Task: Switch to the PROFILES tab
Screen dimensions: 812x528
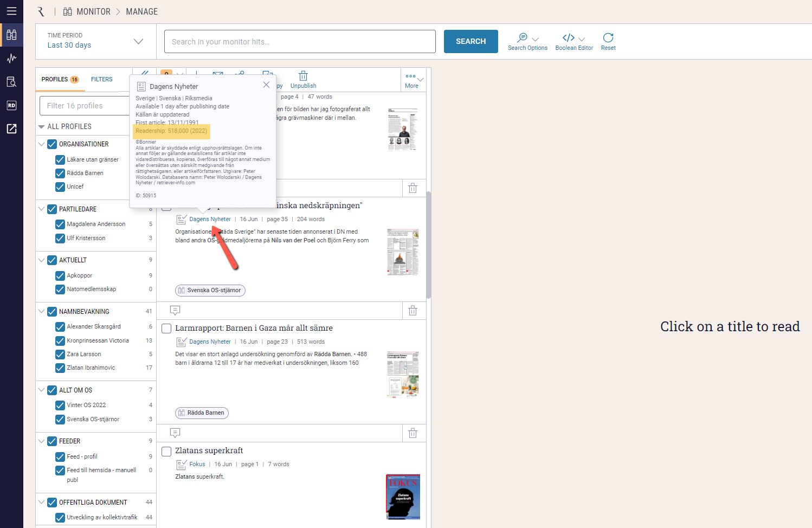Action: click(60, 79)
